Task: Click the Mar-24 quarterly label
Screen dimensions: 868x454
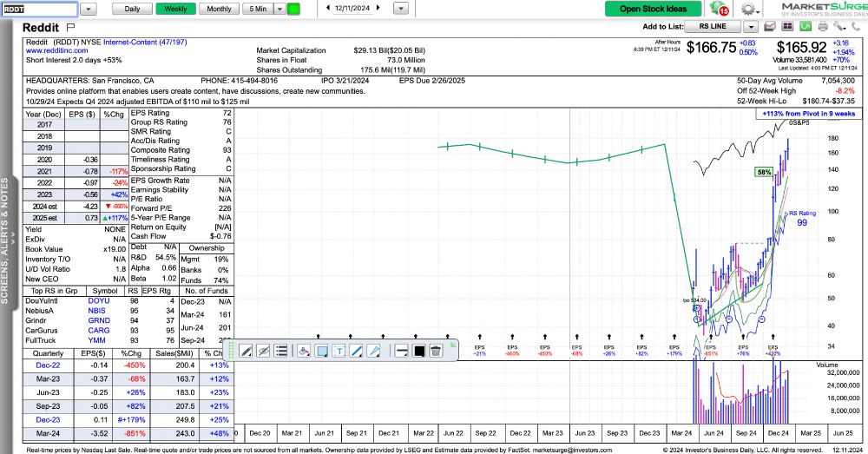Action: tap(48, 433)
